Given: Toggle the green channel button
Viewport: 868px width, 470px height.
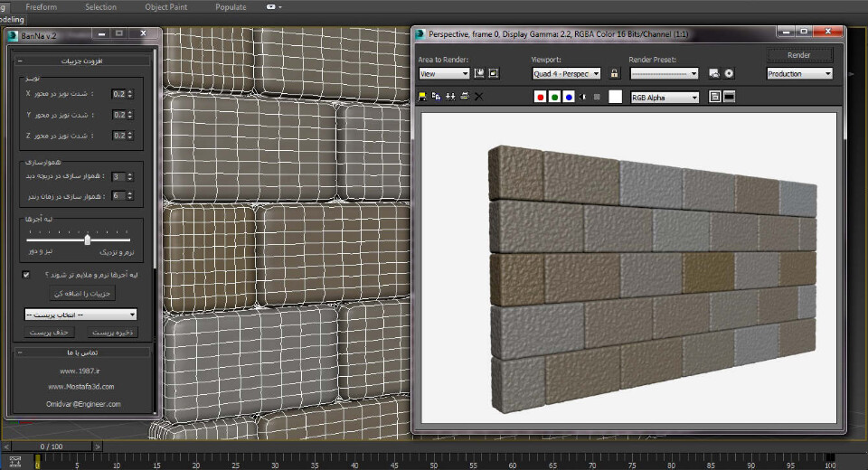Looking at the screenshot, I should [555, 97].
